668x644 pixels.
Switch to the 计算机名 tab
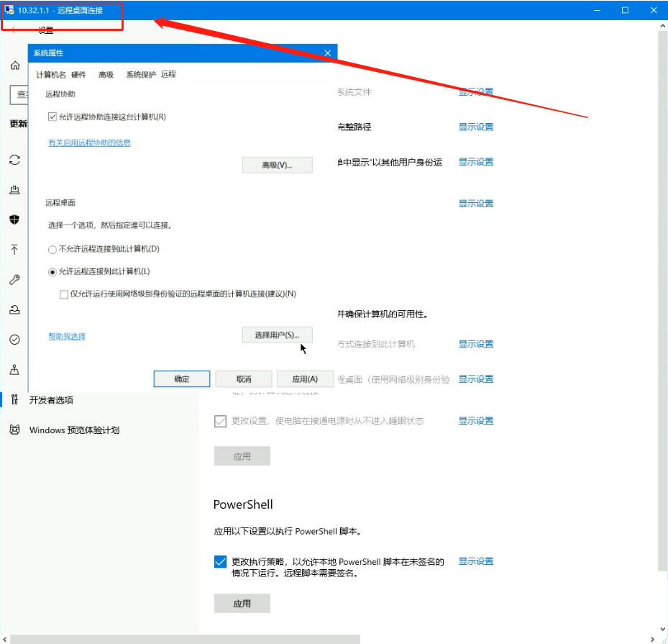coord(51,75)
